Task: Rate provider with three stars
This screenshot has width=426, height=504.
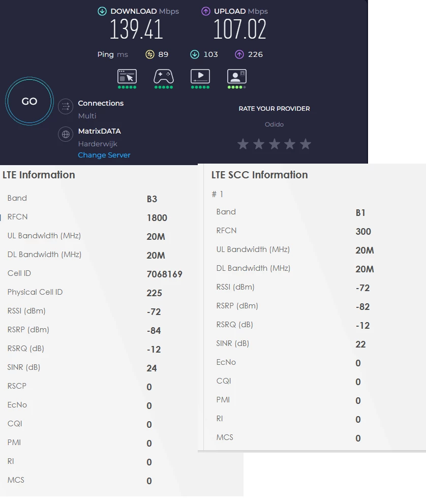Action: (274, 144)
